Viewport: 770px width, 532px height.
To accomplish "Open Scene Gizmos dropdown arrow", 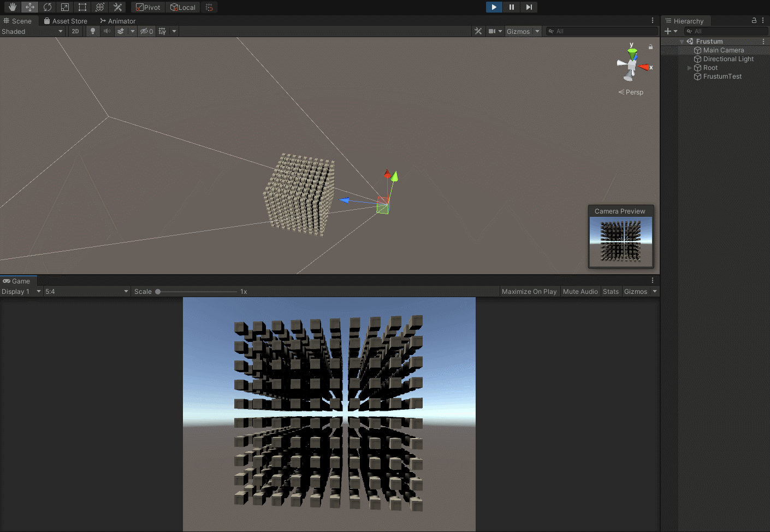I will point(537,31).
